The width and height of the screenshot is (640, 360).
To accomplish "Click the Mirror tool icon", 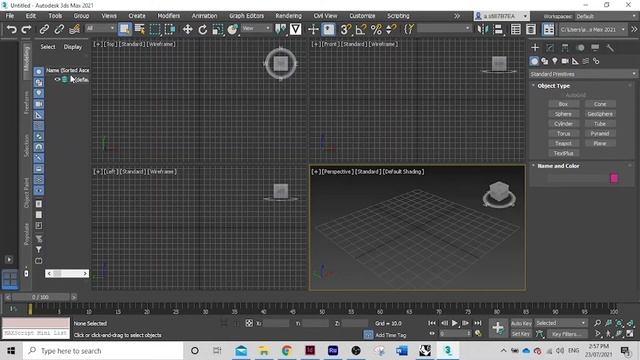I will pos(482,29).
